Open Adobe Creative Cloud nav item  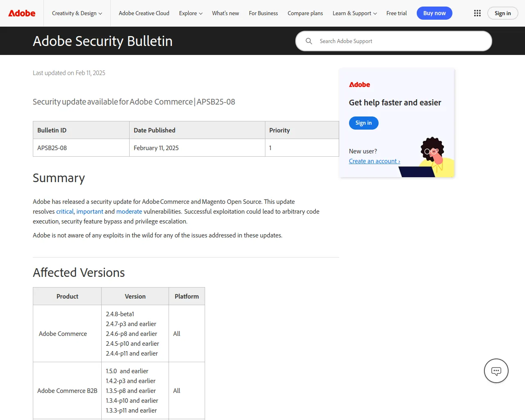[x=144, y=13]
